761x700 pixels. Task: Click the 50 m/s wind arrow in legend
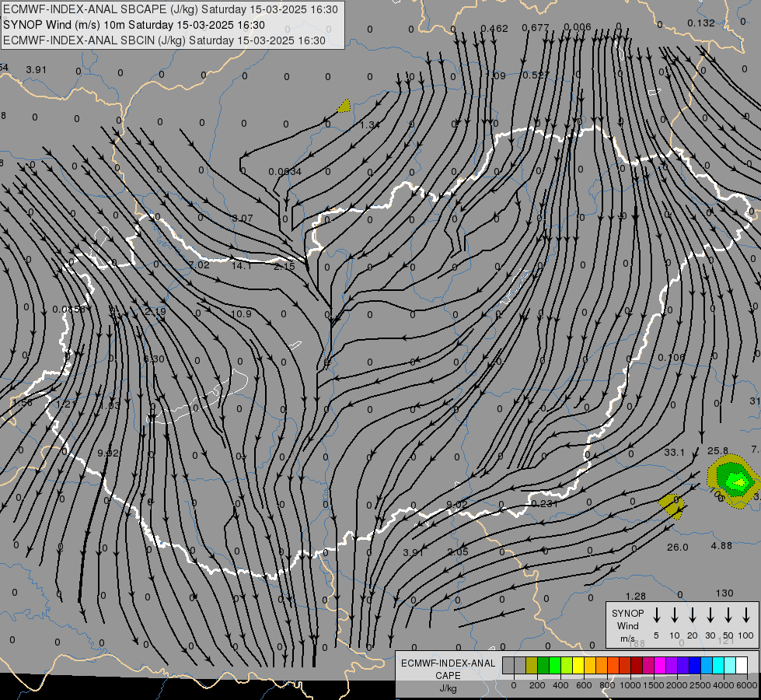(728, 615)
